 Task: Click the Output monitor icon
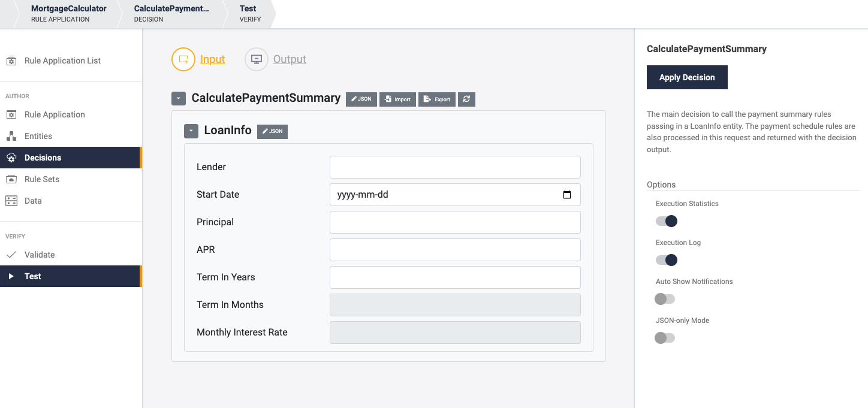(257, 59)
